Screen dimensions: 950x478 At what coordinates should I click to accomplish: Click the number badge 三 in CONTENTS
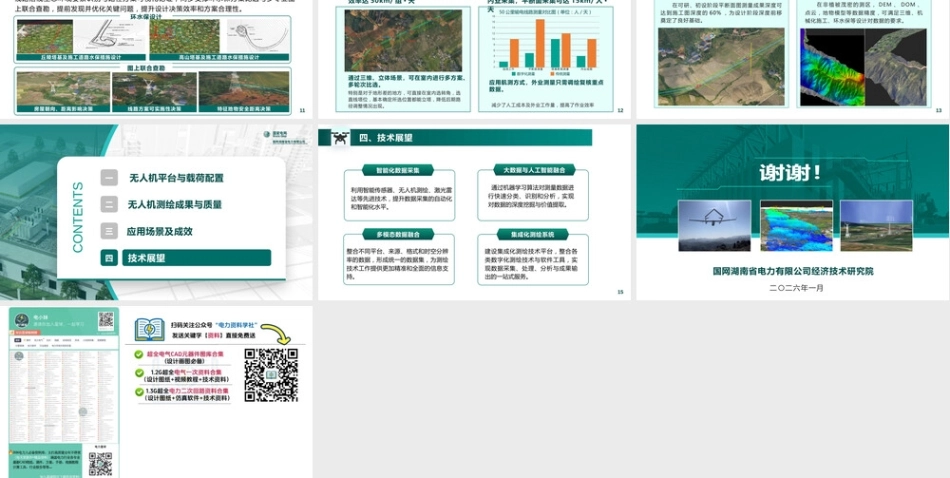[x=109, y=231]
